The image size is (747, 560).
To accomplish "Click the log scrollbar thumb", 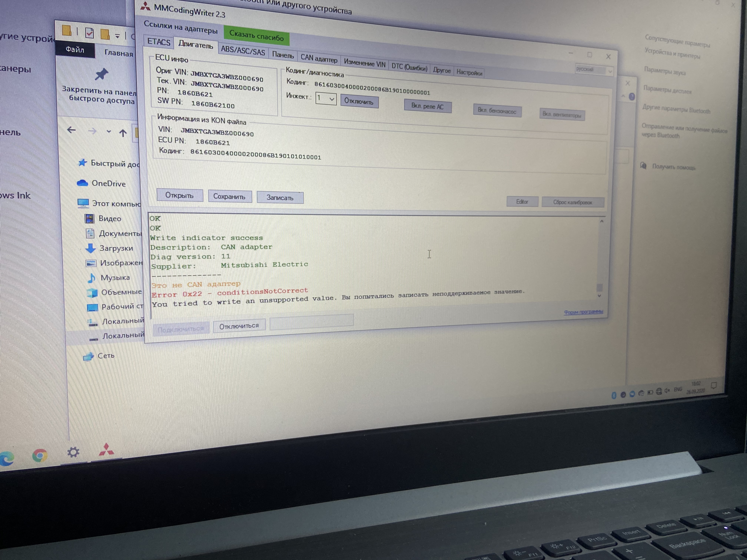I will 600,287.
